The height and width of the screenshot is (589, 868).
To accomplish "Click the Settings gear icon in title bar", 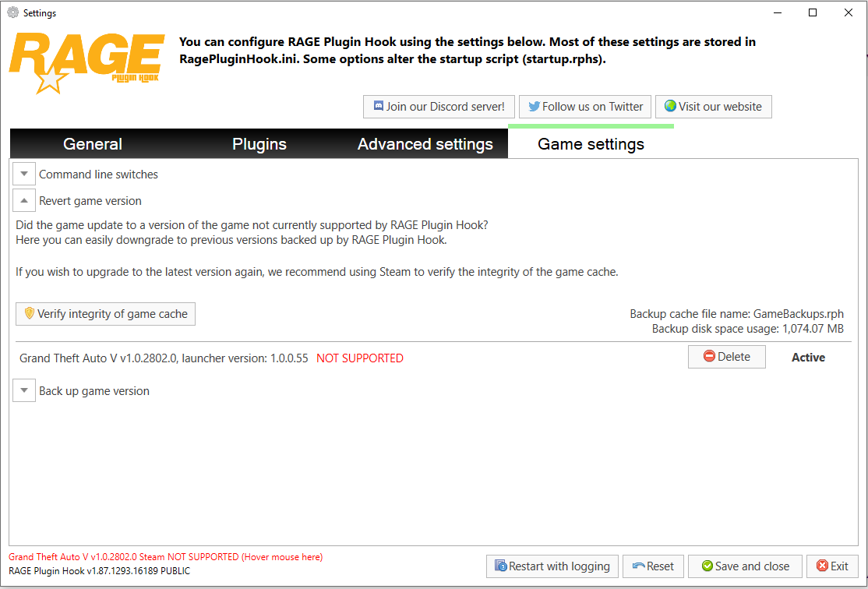I will coord(12,12).
